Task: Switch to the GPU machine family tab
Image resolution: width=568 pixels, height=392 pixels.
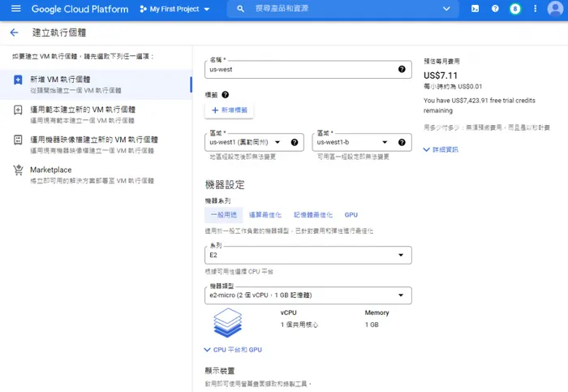Action: 351,215
